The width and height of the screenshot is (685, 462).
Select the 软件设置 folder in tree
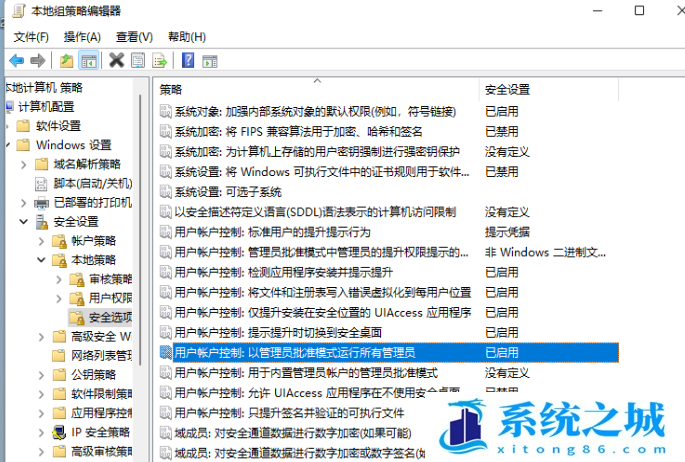[58, 126]
